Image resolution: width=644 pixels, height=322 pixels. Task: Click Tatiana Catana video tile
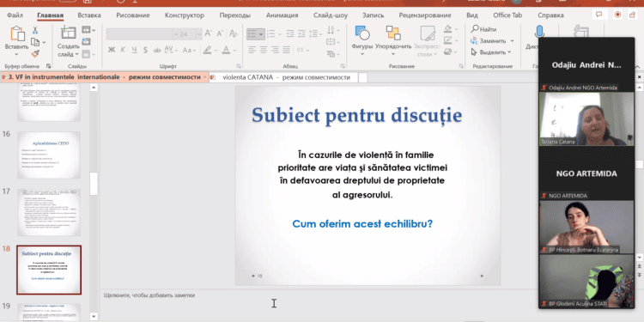coord(586,118)
